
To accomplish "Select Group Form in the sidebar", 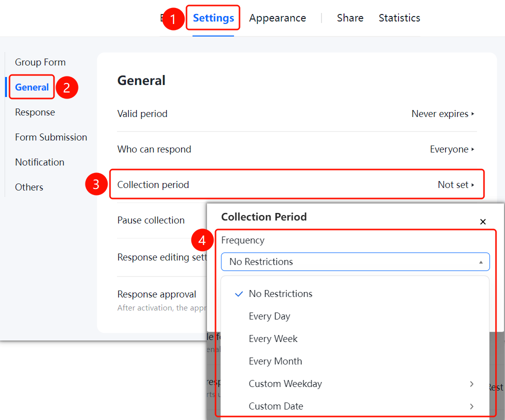I will (x=40, y=62).
